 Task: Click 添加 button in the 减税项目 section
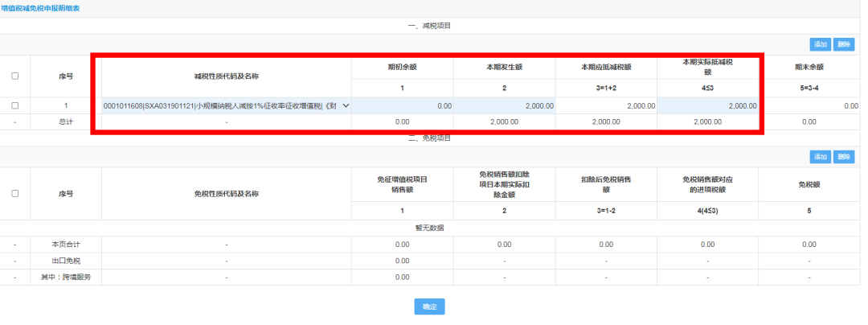click(820, 45)
